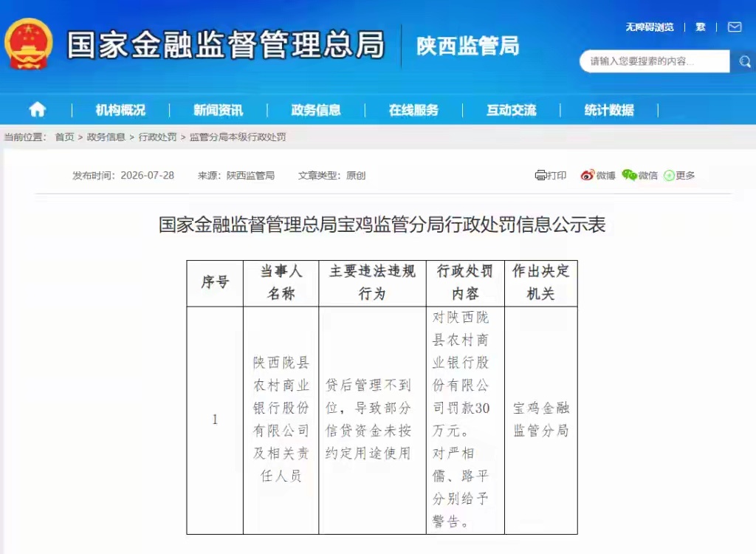Viewport: 756px width, 554px height.
Task: Click the 行政处罚内容 table header
Action: (465, 282)
